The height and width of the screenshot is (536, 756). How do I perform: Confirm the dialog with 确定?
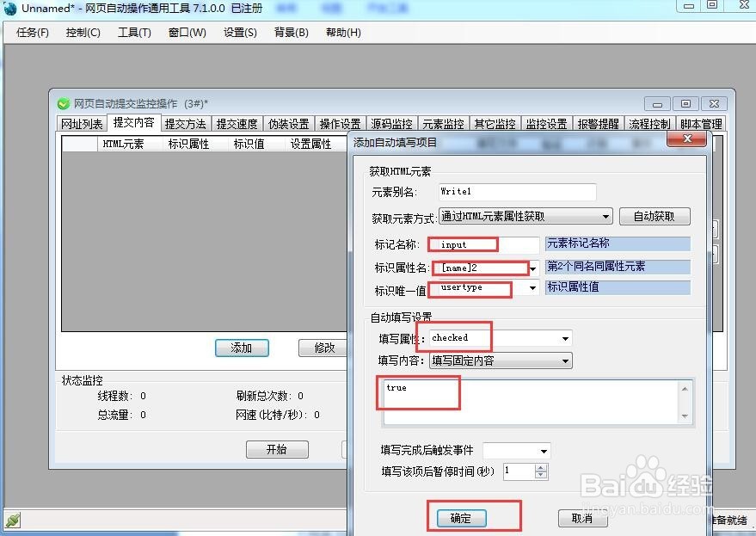[461, 518]
